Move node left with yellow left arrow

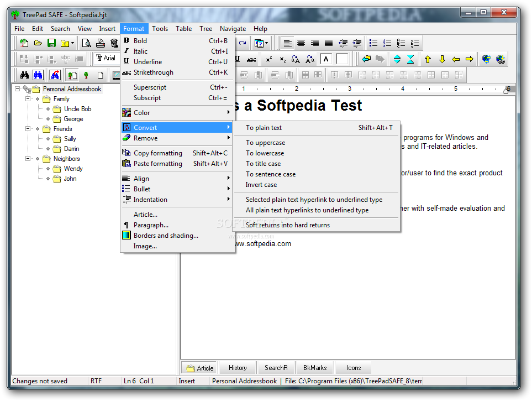tap(456, 59)
